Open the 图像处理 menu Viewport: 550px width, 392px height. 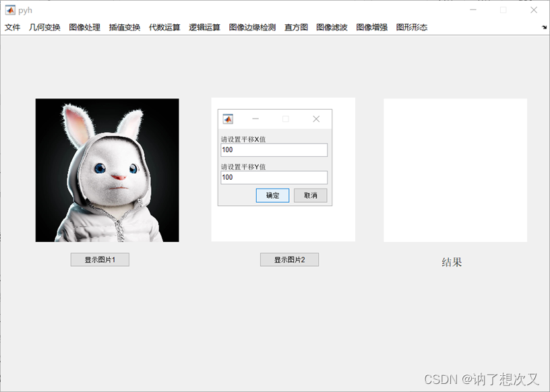[84, 28]
